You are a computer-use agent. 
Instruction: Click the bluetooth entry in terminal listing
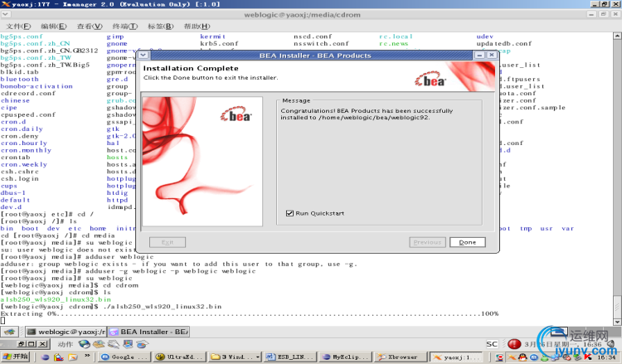click(x=19, y=80)
